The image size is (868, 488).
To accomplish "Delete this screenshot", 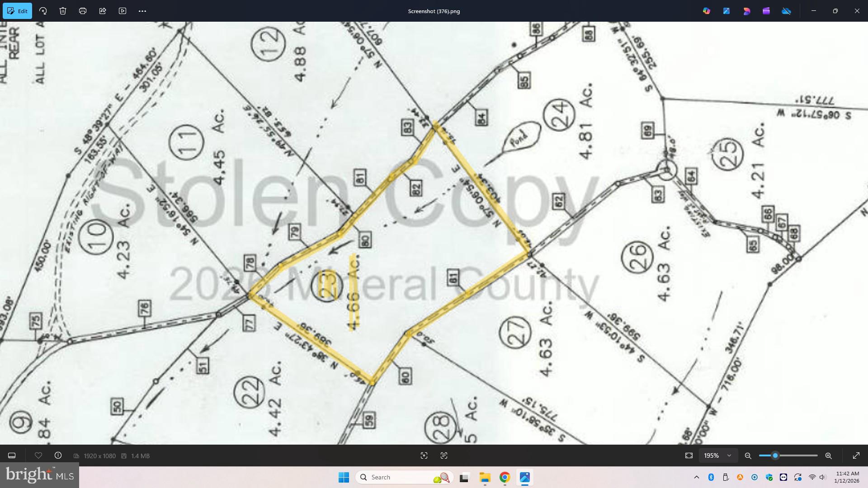I will point(63,10).
